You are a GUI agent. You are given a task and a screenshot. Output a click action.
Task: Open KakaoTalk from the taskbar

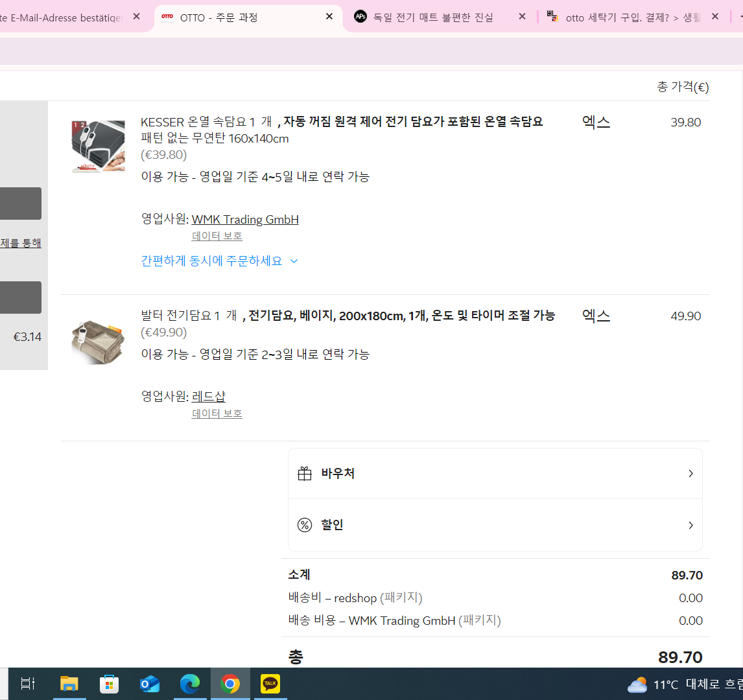(270, 683)
